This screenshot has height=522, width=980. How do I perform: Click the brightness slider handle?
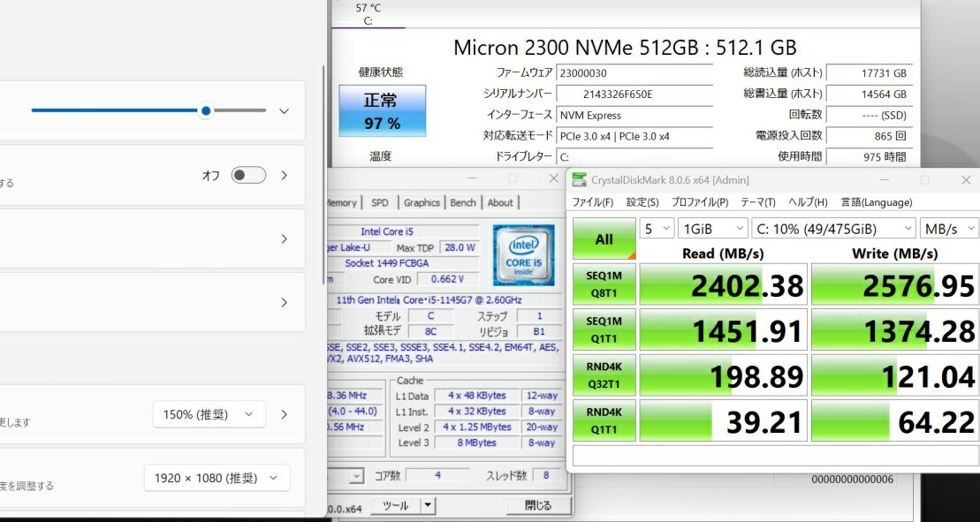click(206, 111)
